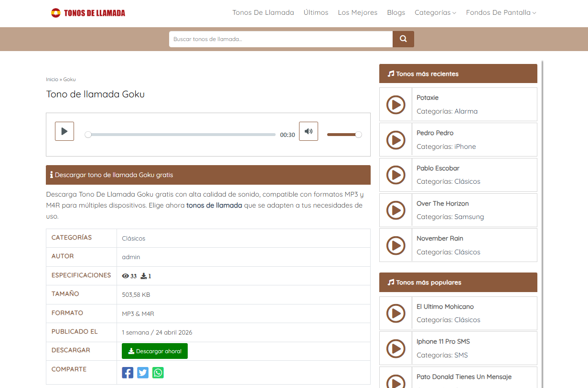The width and height of the screenshot is (588, 388).
Task: Click the views eye icon in Especificaciones
Action: 126,276
